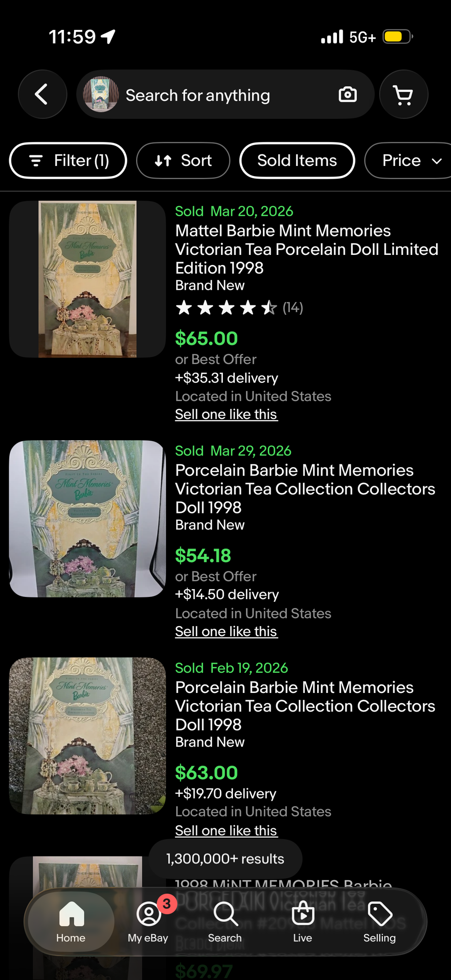Toggle the Sold Items filter chip
Viewport: 451px width, 980px height.
[297, 161]
